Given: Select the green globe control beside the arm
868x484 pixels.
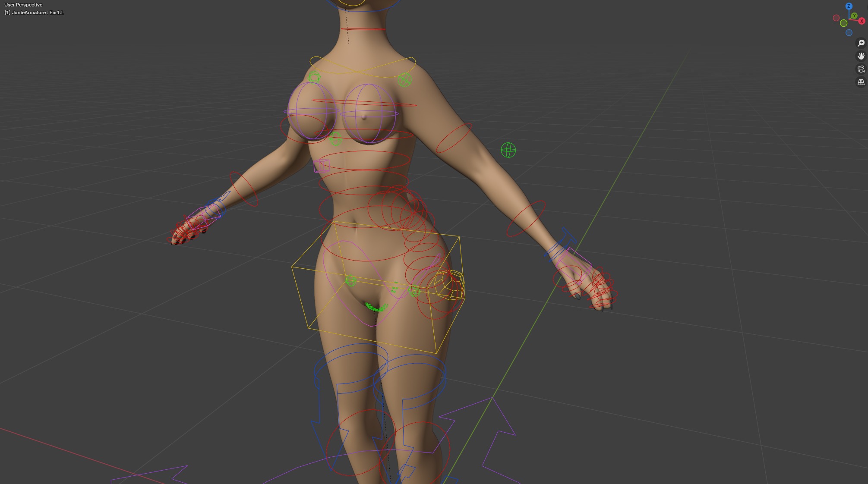Looking at the screenshot, I should (x=508, y=150).
